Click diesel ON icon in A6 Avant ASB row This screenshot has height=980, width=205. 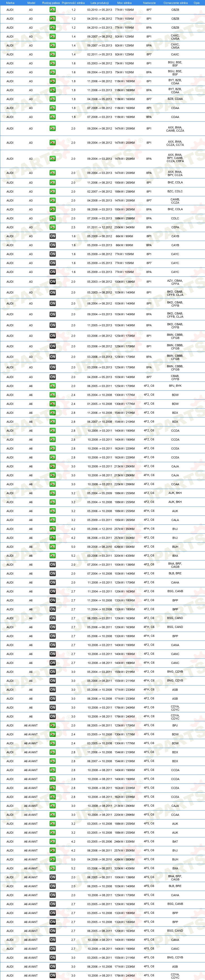[x=52, y=967]
